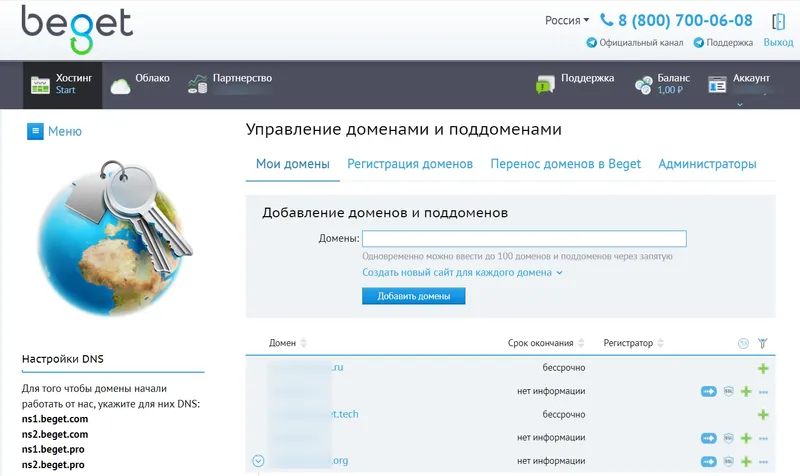The width and height of the screenshot is (800, 476).
Task: Open three-dots menu in row beneath .tech domain
Action: pos(763,439)
